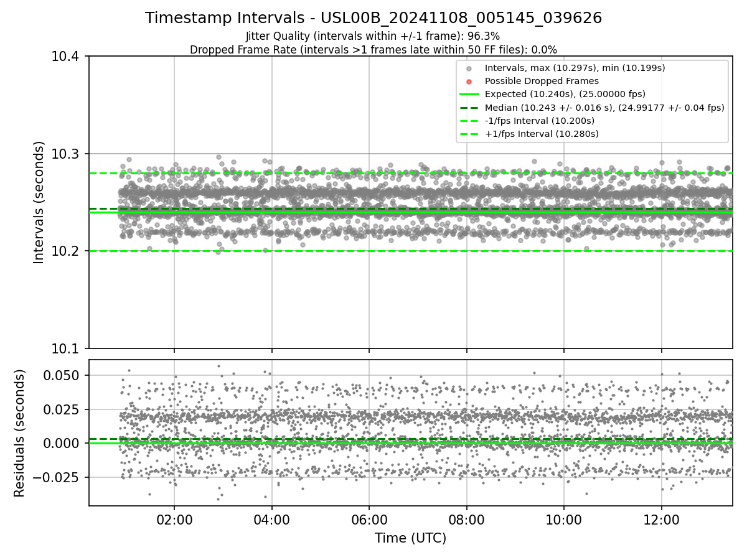Click the red dot marker in legend
The height and width of the screenshot is (560, 747).
click(x=469, y=82)
